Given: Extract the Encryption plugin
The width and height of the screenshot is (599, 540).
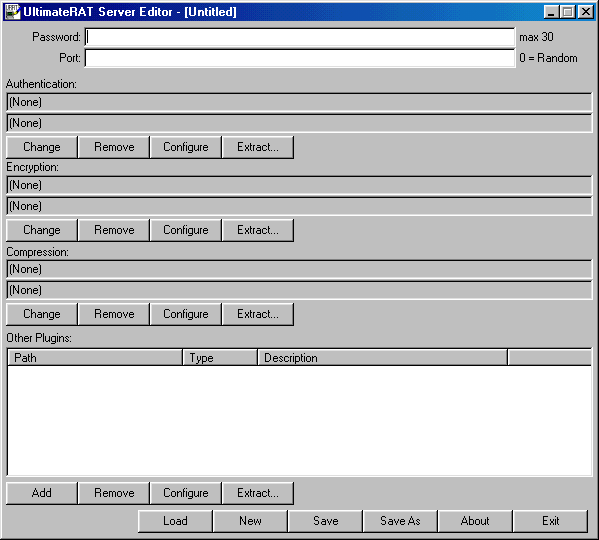Looking at the screenshot, I should point(258,230).
